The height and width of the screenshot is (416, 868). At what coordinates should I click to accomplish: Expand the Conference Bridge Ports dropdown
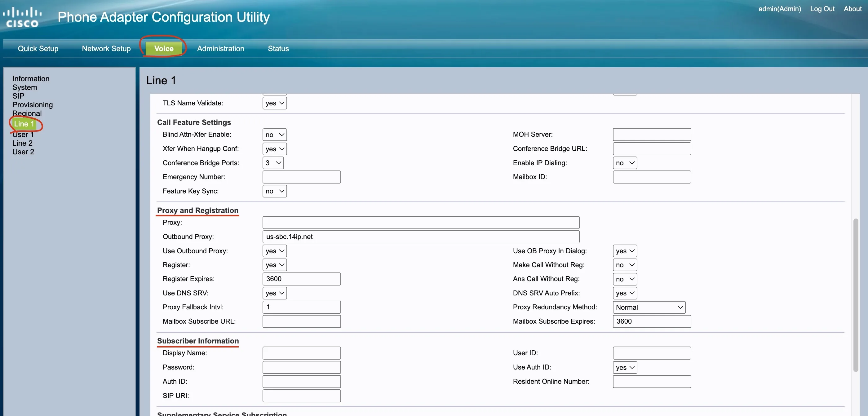[x=273, y=163]
